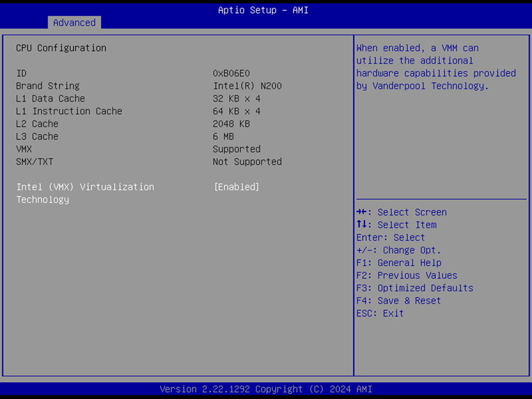Open the Intel (VMX) Virtualization Technology setting

[85, 187]
